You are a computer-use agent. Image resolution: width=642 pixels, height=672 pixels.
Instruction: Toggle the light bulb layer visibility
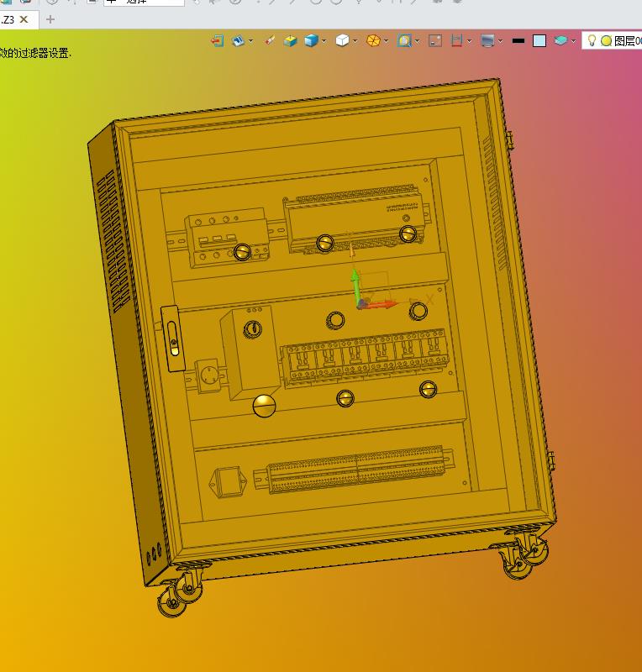[592, 40]
